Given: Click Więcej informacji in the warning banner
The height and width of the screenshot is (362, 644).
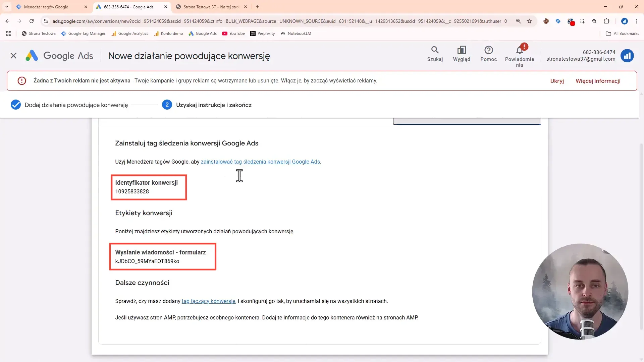Looking at the screenshot, I should pyautogui.click(x=598, y=81).
